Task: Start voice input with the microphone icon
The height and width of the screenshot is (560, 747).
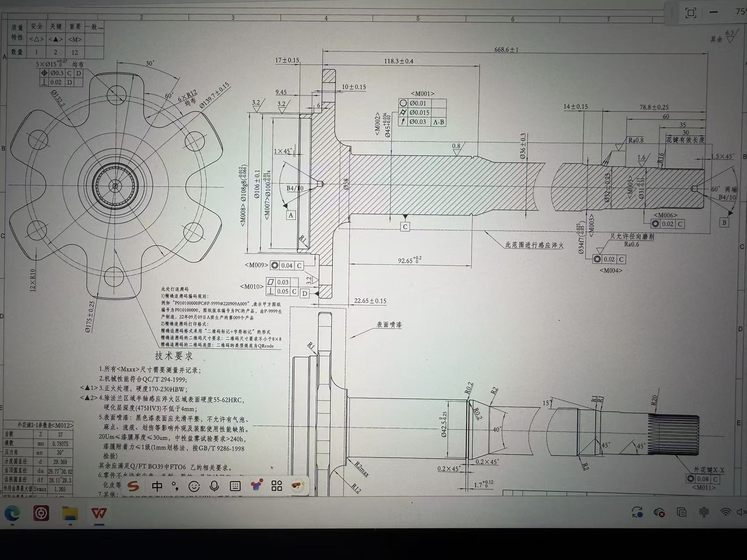Action: coord(214,486)
